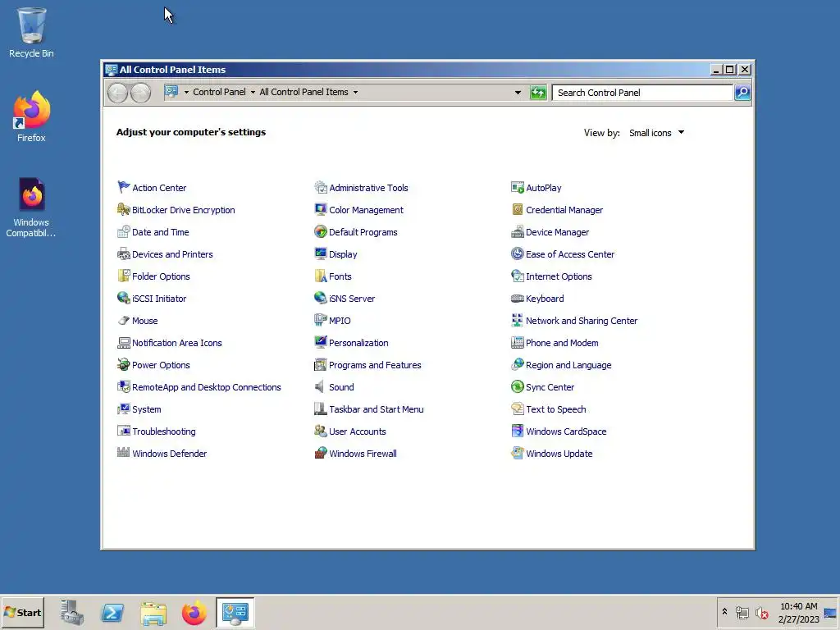
Task: Open the address bar history dropdown
Action: point(518,93)
